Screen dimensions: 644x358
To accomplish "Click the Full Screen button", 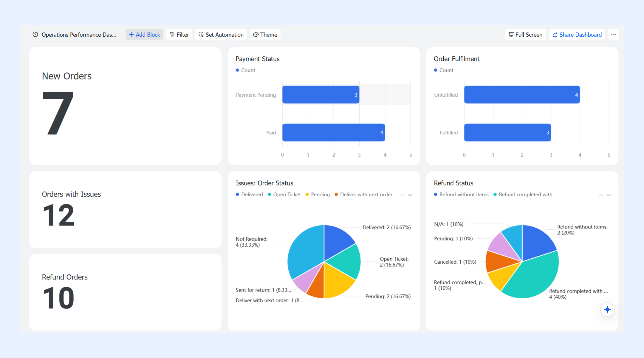I will pos(525,35).
